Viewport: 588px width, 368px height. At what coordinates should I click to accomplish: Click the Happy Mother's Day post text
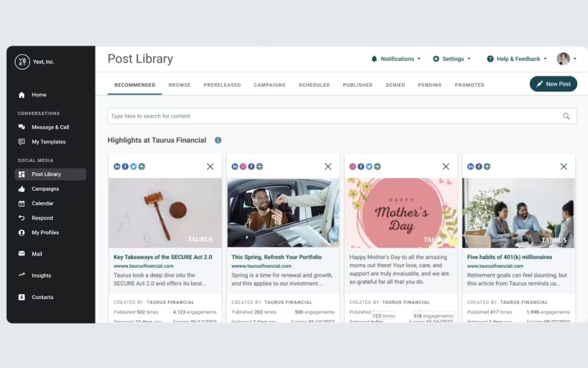coord(399,269)
